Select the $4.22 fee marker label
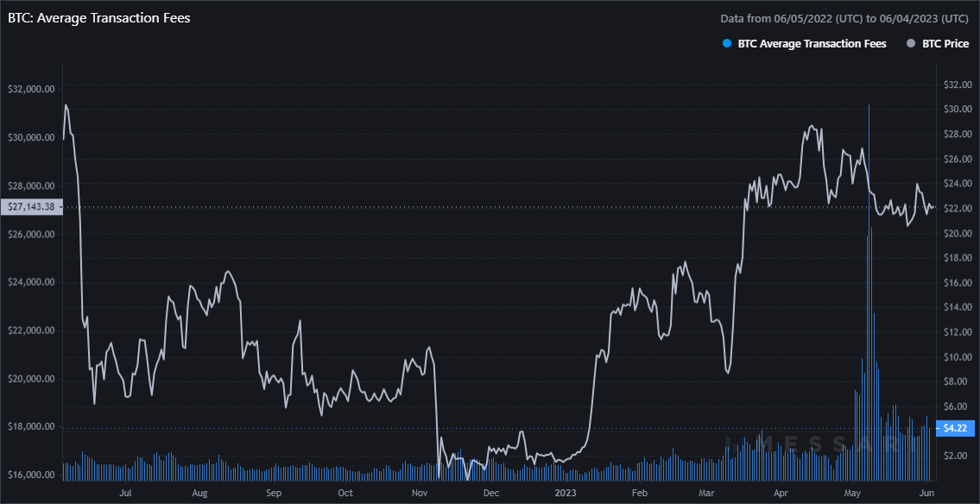This screenshot has height=504, width=980. click(x=956, y=428)
